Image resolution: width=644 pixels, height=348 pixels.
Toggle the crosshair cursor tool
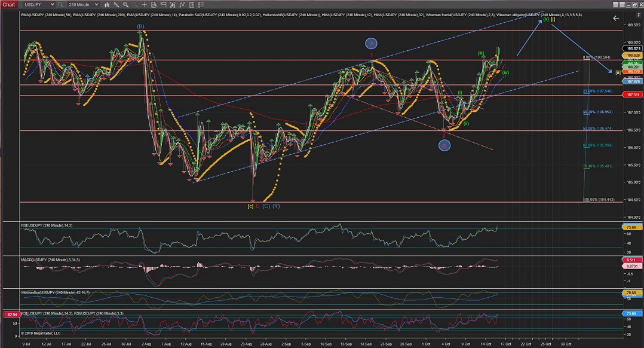click(145, 4)
